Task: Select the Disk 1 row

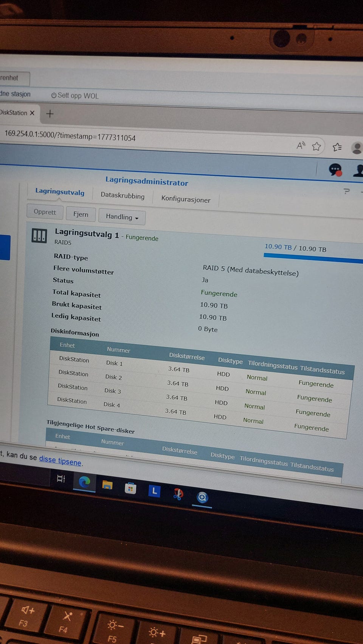Action: [x=200, y=372]
